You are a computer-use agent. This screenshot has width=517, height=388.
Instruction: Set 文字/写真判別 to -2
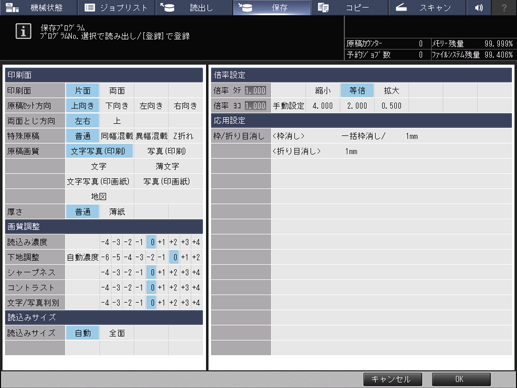pyautogui.click(x=128, y=303)
